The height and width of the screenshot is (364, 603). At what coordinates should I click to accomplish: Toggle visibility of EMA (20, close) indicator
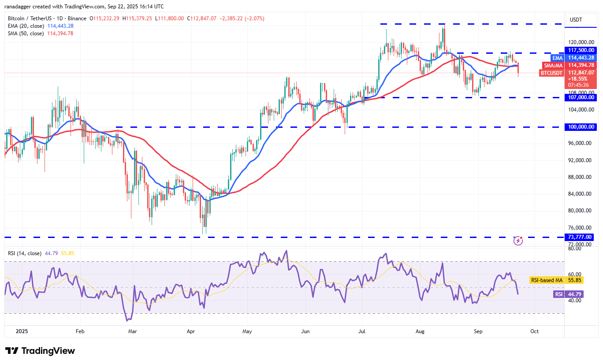[x=26, y=26]
